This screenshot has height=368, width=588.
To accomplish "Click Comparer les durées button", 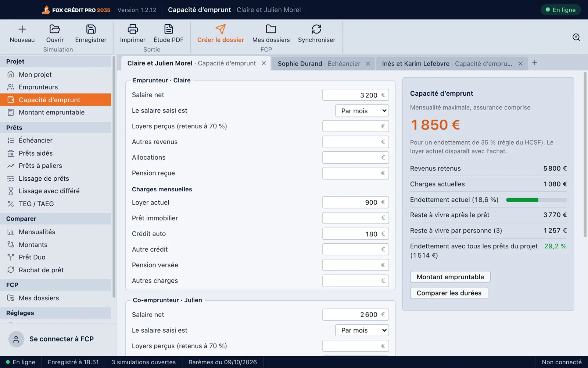I will coord(449,293).
